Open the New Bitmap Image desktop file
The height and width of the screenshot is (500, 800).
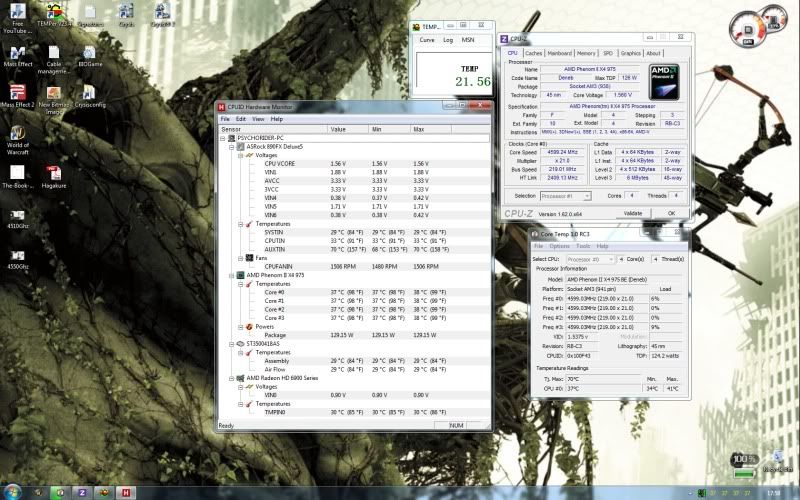[x=54, y=99]
